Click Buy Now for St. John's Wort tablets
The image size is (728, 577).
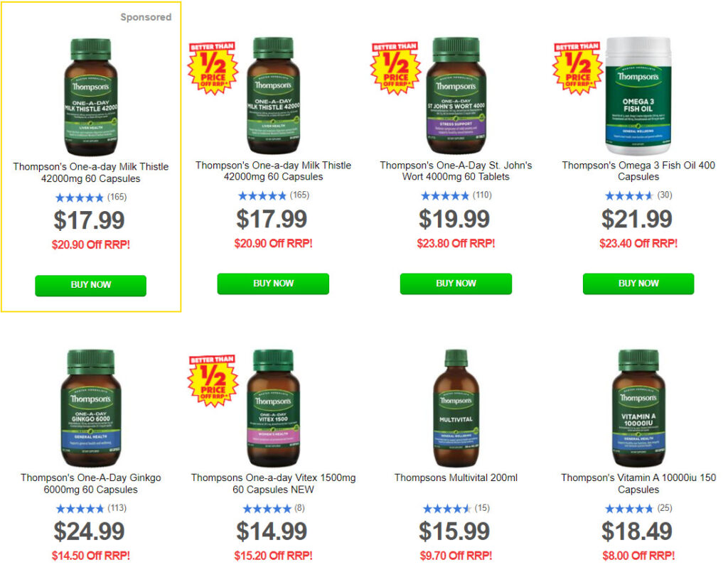(x=456, y=284)
